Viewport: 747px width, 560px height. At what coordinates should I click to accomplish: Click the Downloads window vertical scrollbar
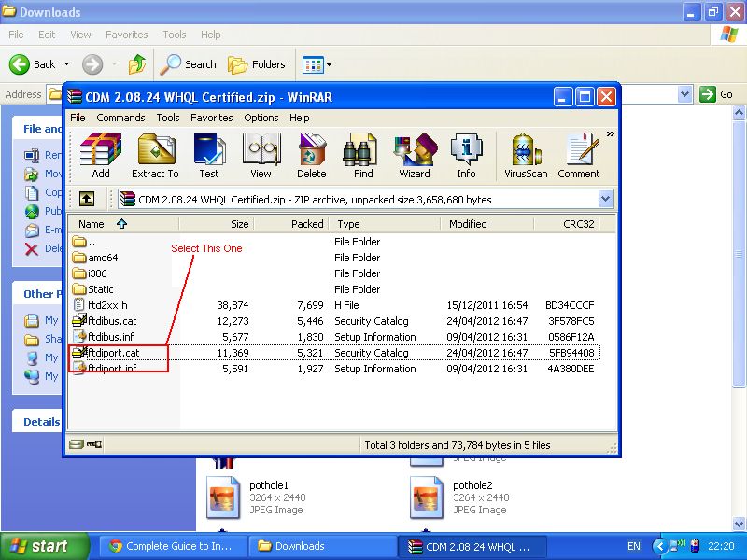(739, 252)
